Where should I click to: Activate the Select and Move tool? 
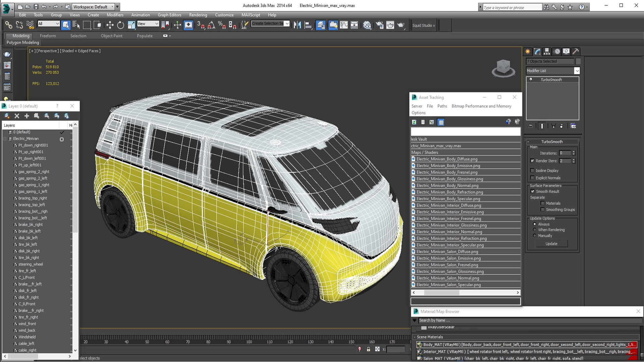click(x=110, y=25)
